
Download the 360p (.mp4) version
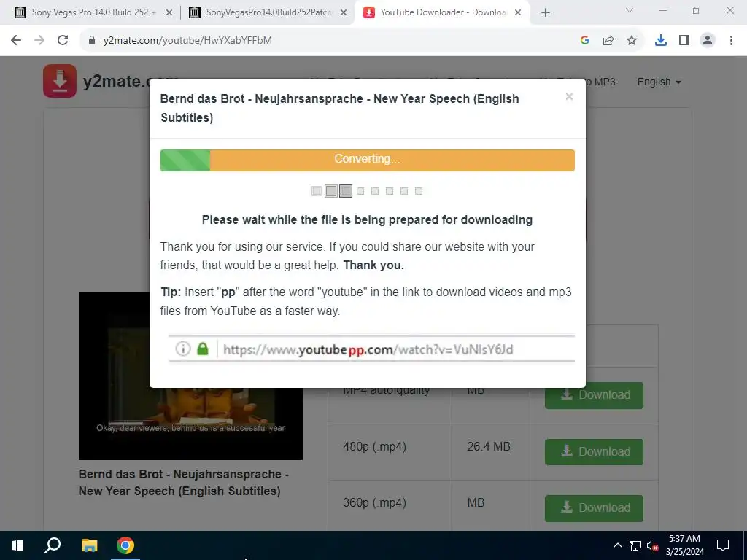pos(594,508)
